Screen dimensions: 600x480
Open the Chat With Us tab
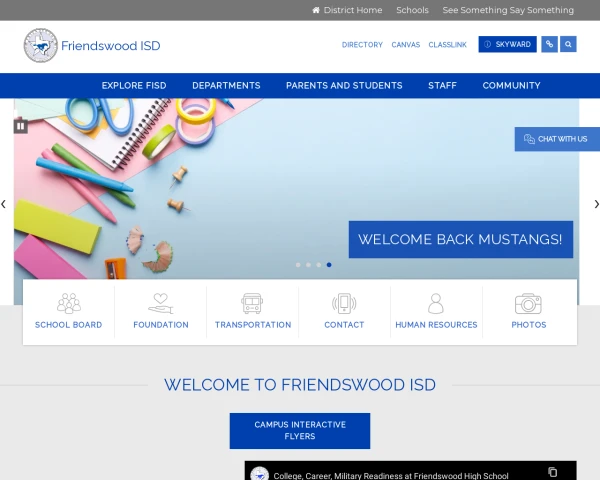coord(557,139)
